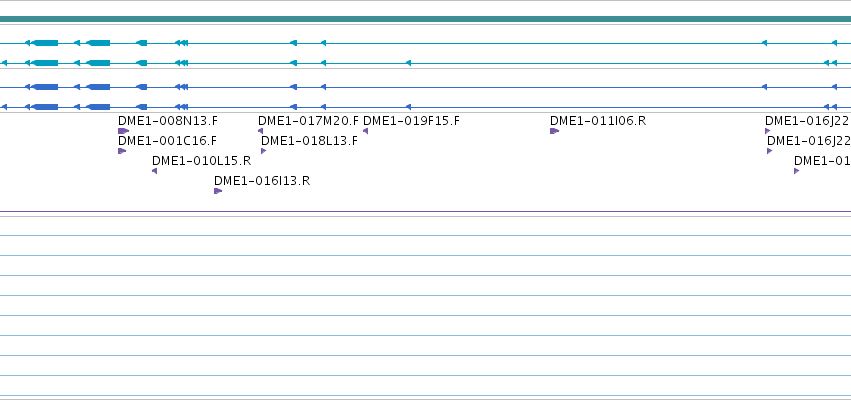This screenshot has width=851, height=400.
Task: Click the small arrow glyph under DME1-018L13.F
Action: (x=264, y=151)
